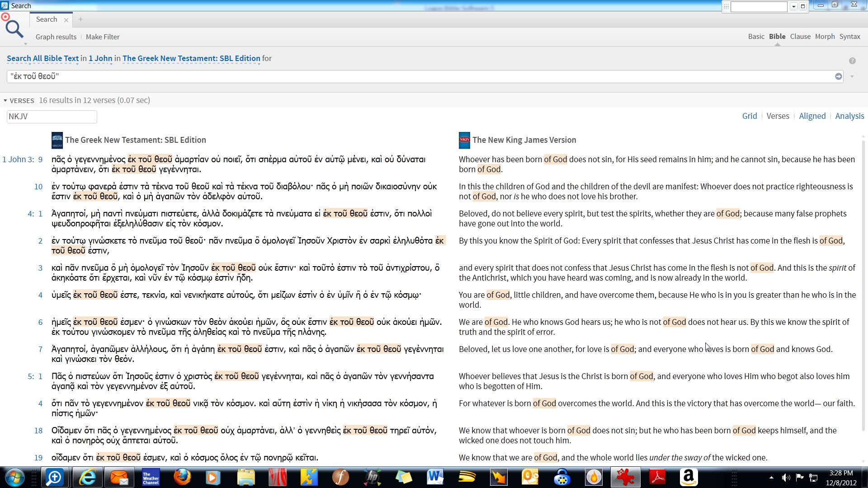
Task: Open the mail envelope taskbar icon
Action: [119, 477]
